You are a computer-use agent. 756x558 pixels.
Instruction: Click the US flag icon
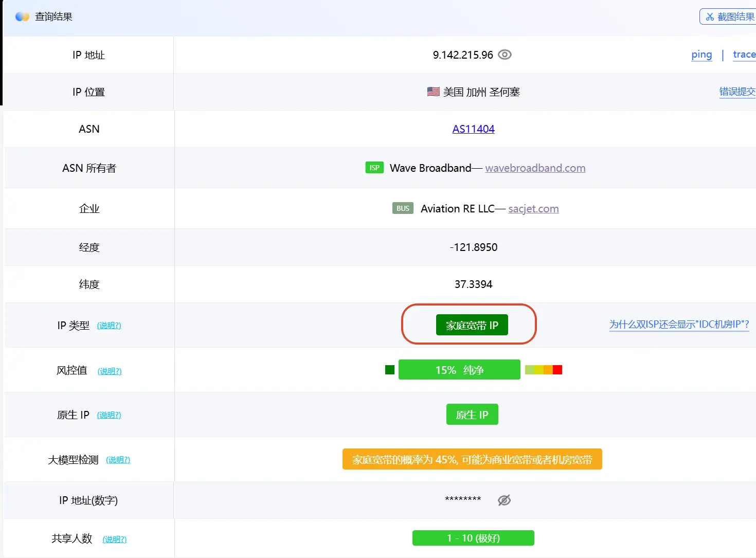(x=433, y=92)
